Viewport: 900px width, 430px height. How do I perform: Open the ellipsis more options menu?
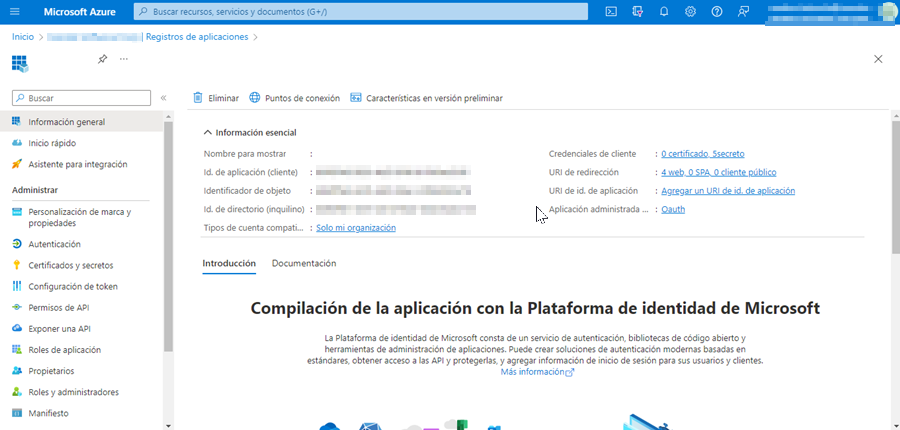point(123,59)
